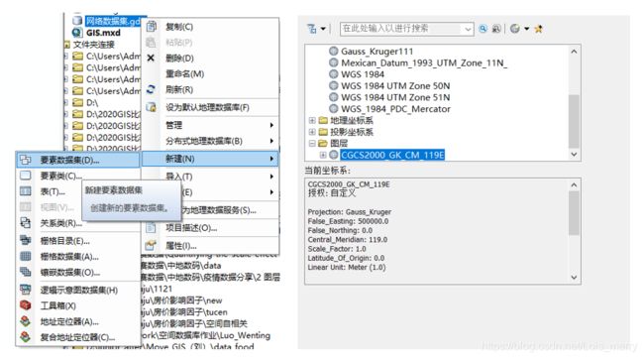Click the globe icon beside WGS 1984

tap(334, 74)
